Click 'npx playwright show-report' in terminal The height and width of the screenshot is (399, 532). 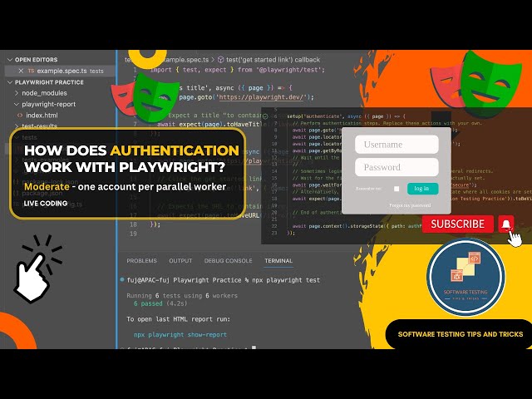tap(180, 334)
